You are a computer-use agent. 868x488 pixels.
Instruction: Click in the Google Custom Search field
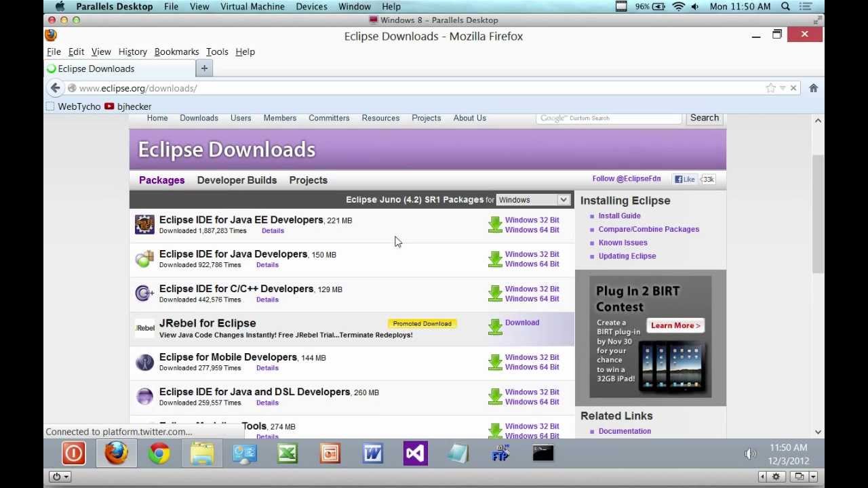(x=608, y=118)
